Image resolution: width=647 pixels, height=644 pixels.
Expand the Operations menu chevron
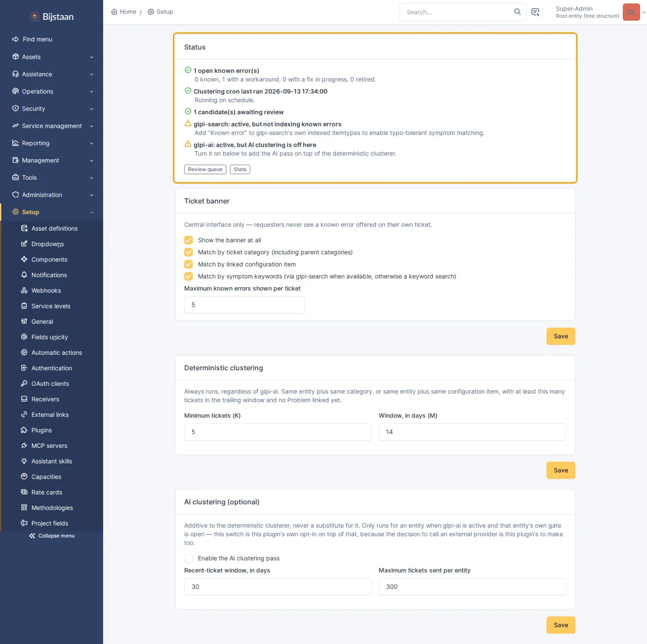click(x=91, y=91)
